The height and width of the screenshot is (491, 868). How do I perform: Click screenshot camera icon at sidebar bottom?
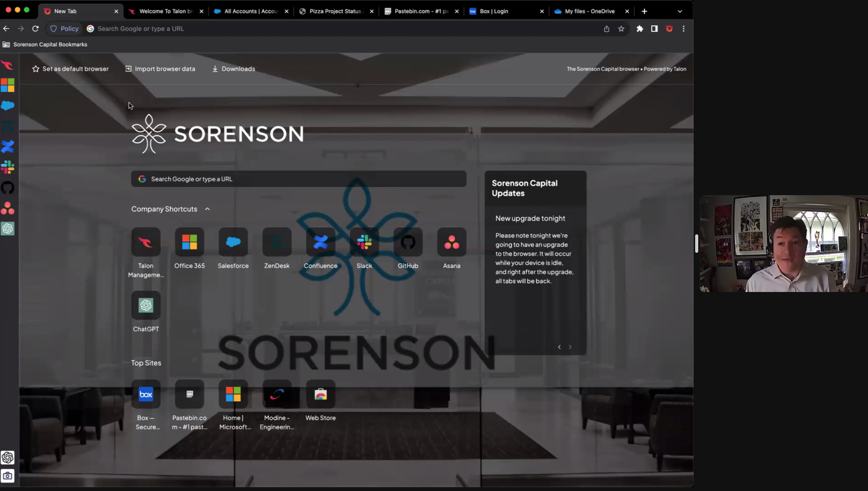point(7,476)
